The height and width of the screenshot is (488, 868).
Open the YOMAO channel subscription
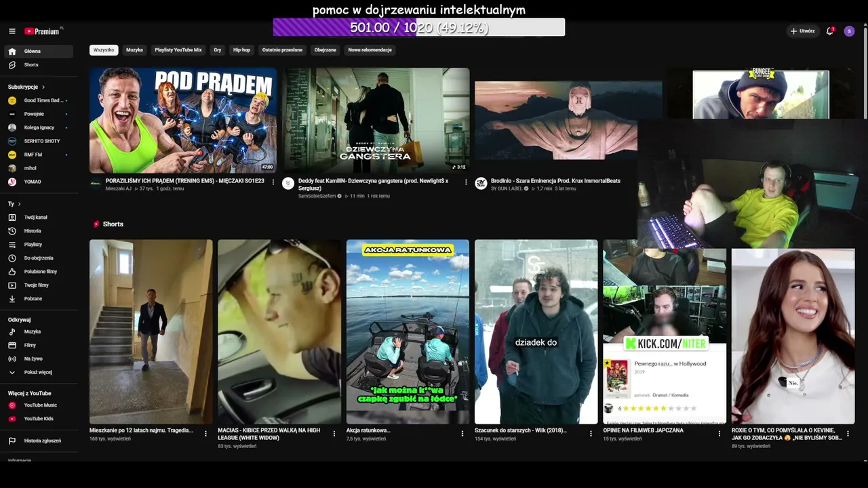[39, 182]
